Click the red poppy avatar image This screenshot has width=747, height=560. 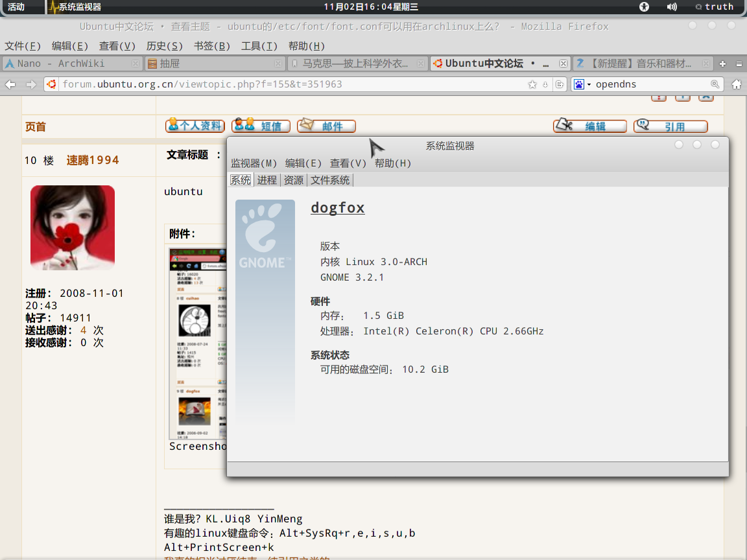(x=73, y=227)
